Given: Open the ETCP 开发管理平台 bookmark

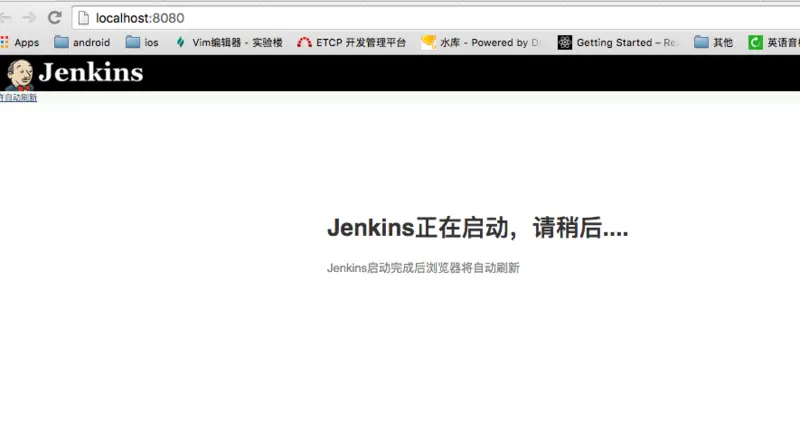Looking at the screenshot, I should click(x=352, y=42).
